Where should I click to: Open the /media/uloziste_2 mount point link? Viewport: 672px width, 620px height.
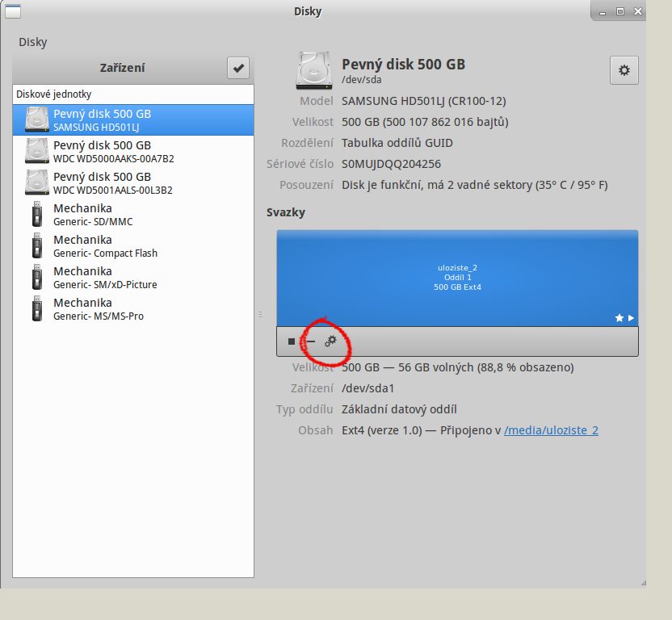(551, 430)
